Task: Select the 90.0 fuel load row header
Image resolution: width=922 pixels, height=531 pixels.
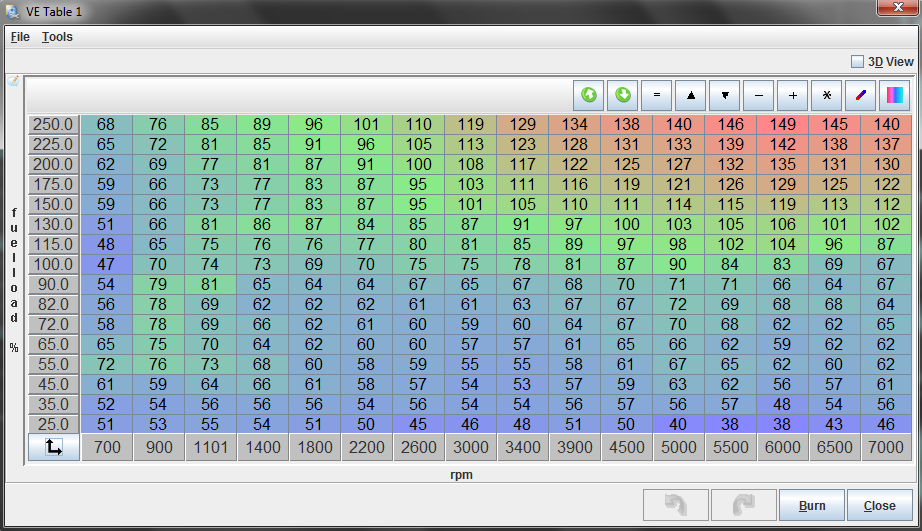Action: (x=54, y=285)
